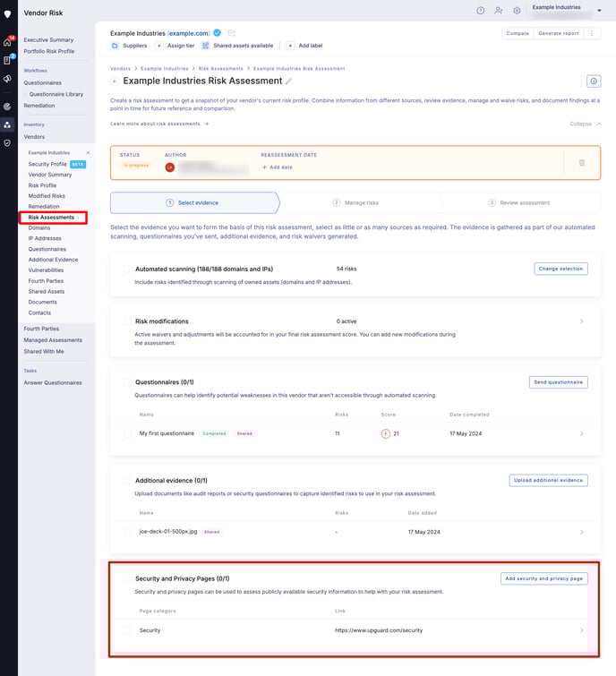Click the Add security and privacy page button

(x=544, y=578)
